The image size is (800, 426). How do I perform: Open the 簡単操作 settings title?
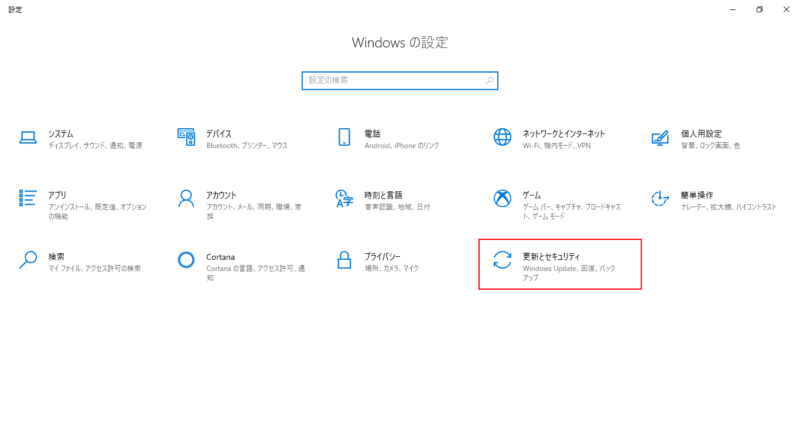tap(697, 195)
